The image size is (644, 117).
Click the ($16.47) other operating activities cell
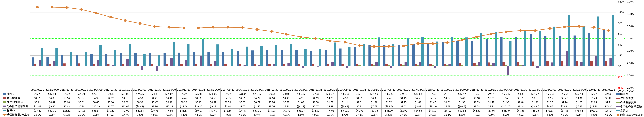tap(506, 106)
